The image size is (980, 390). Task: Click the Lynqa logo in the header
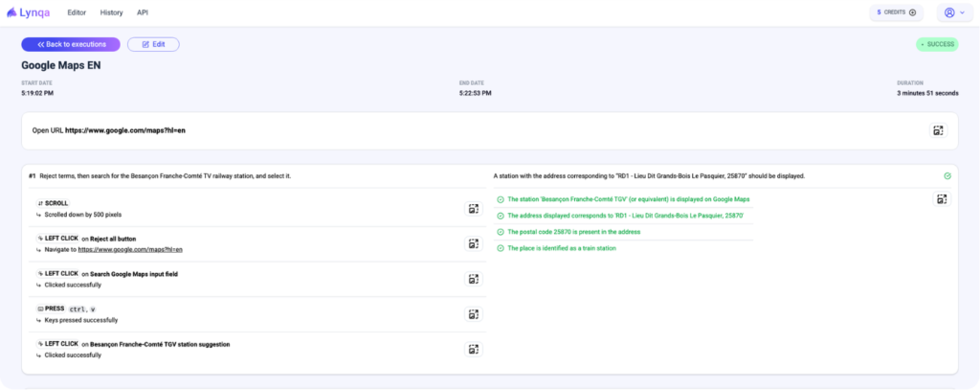[x=30, y=12]
